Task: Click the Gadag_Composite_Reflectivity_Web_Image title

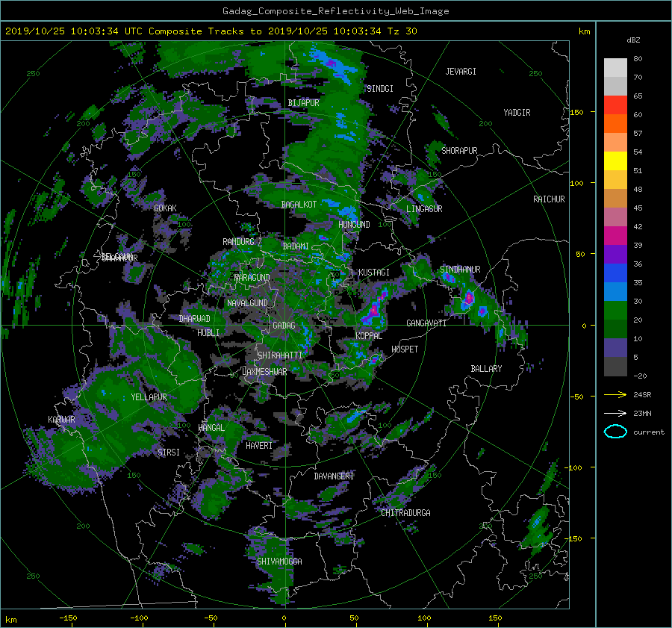Action: point(335,11)
